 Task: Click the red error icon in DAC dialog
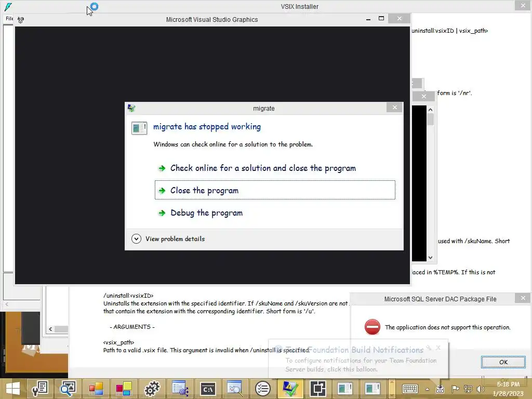click(372, 327)
